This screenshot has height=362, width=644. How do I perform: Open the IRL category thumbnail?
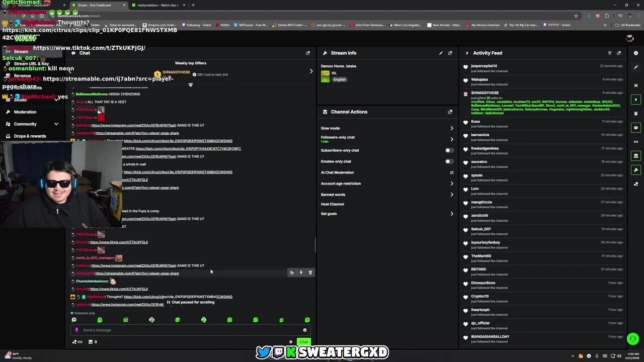point(325,76)
